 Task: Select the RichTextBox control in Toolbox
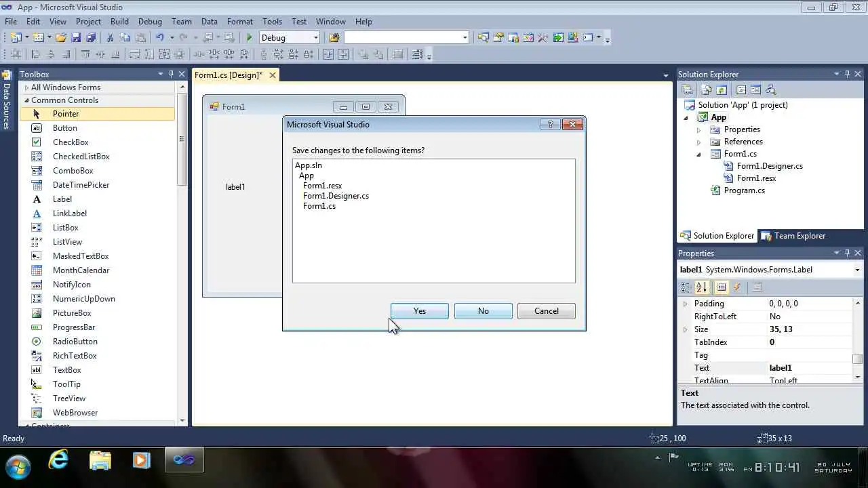(x=98, y=356)
